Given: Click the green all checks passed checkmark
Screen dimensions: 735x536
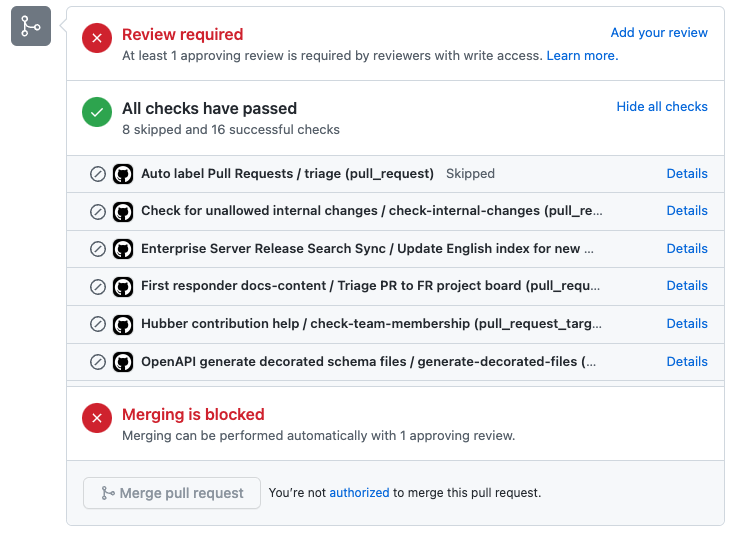Looking at the screenshot, I should pos(97,114).
